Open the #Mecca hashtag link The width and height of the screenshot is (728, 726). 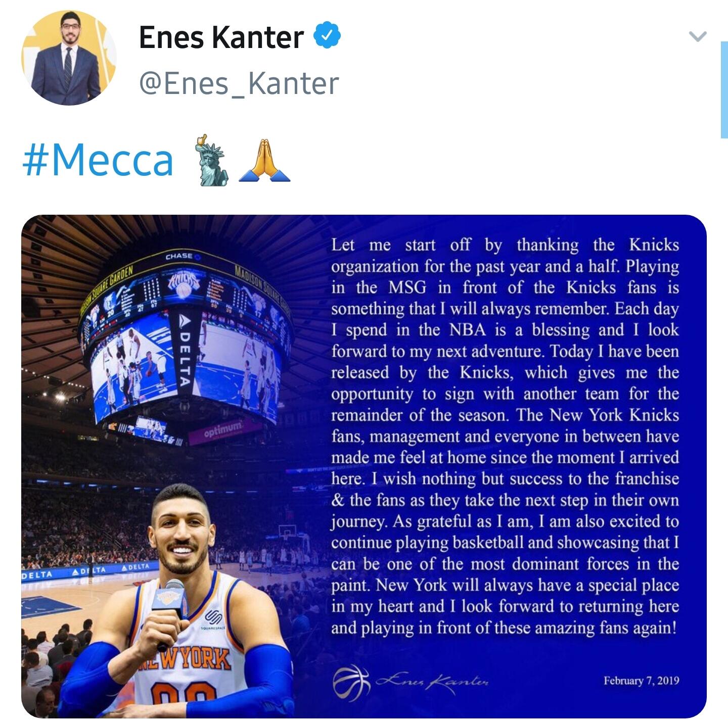pos(98,160)
